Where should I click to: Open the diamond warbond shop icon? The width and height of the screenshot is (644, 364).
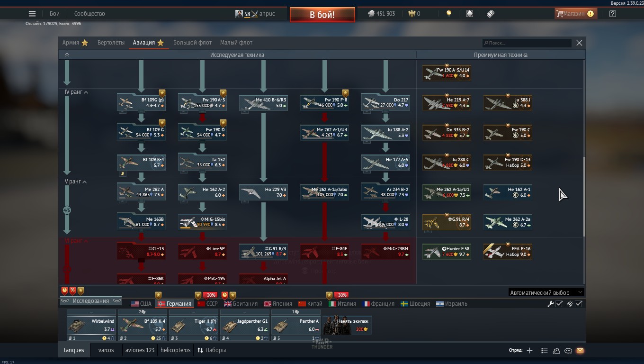pos(469,14)
